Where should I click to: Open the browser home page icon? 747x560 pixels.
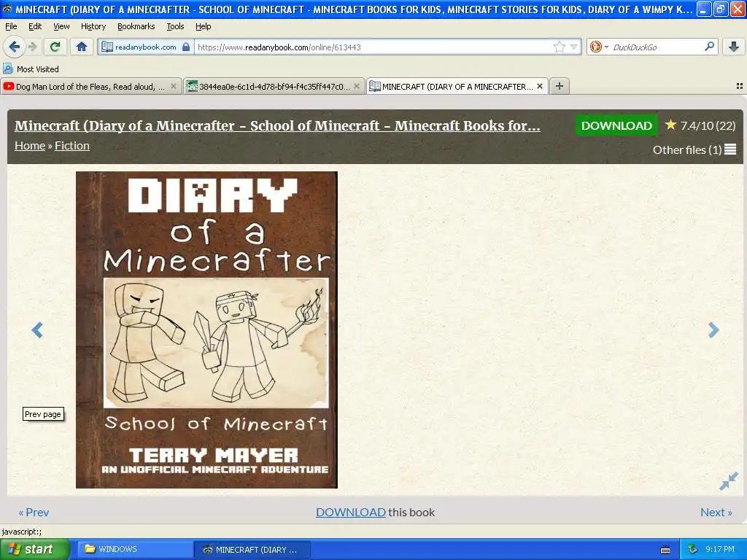(x=82, y=47)
